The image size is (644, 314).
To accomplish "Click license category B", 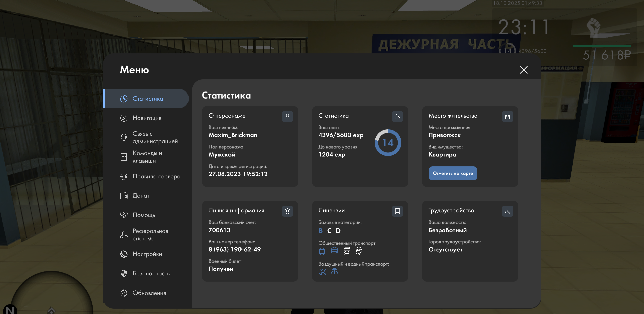I will click(321, 231).
